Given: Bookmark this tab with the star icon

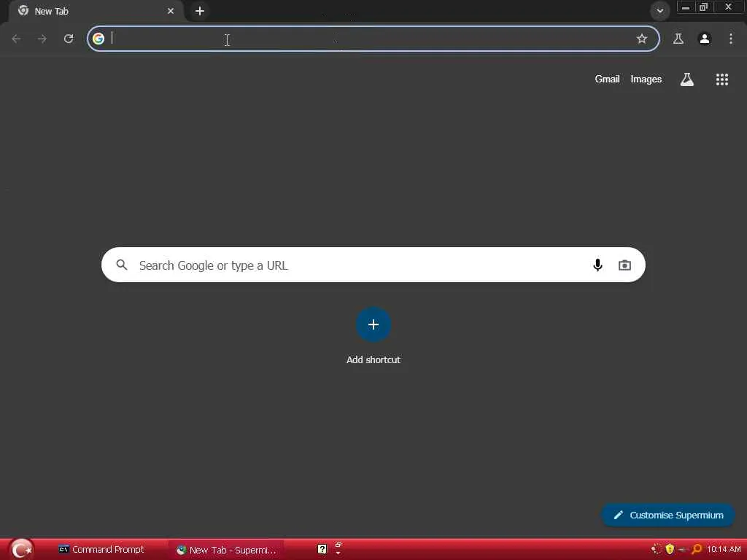Looking at the screenshot, I should (642, 39).
